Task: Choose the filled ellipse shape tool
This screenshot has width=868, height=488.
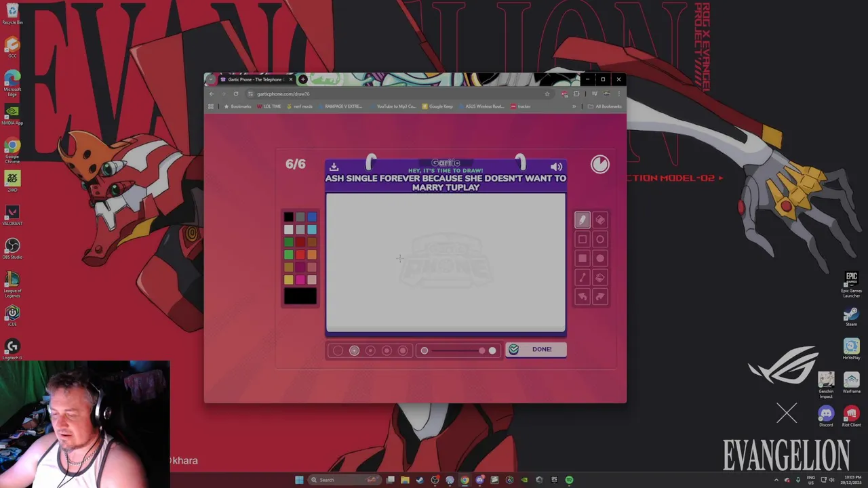Action: pyautogui.click(x=600, y=258)
